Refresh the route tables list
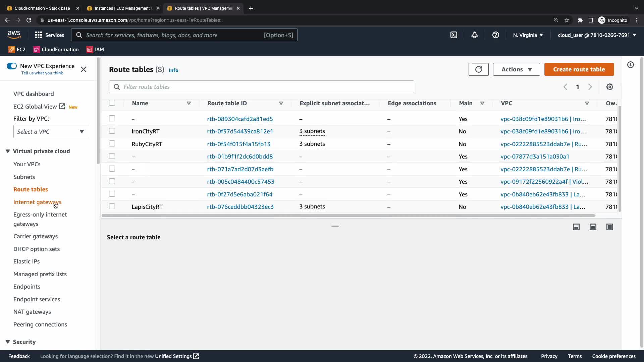The width and height of the screenshot is (644, 362). (x=478, y=69)
